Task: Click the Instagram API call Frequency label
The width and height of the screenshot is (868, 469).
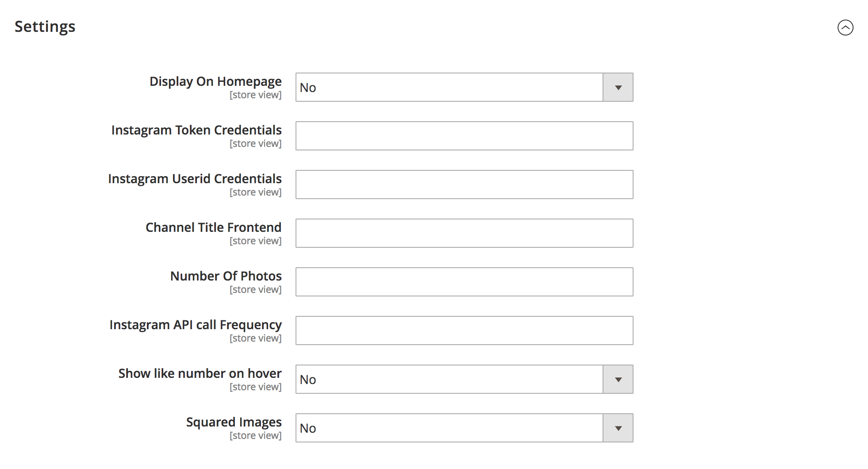Action: [x=196, y=325]
